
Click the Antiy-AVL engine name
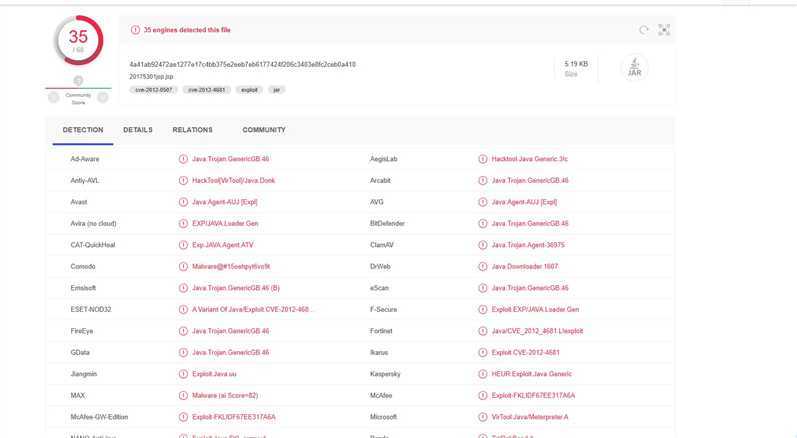tap(84, 180)
